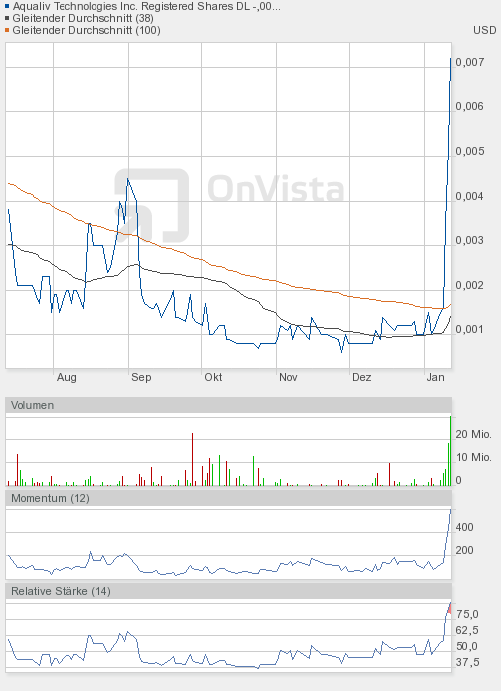Click the 200 momentum axis value
This screenshot has height=691, width=501.
[x=464, y=550]
